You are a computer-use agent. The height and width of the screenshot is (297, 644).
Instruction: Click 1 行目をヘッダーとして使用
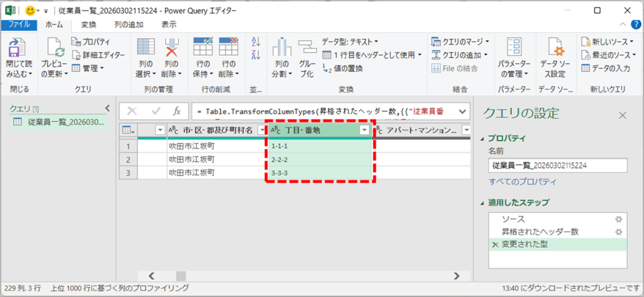click(372, 55)
